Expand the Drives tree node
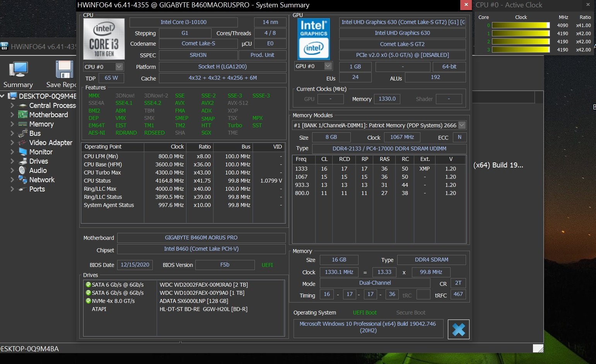596x364 pixels. 12,161
